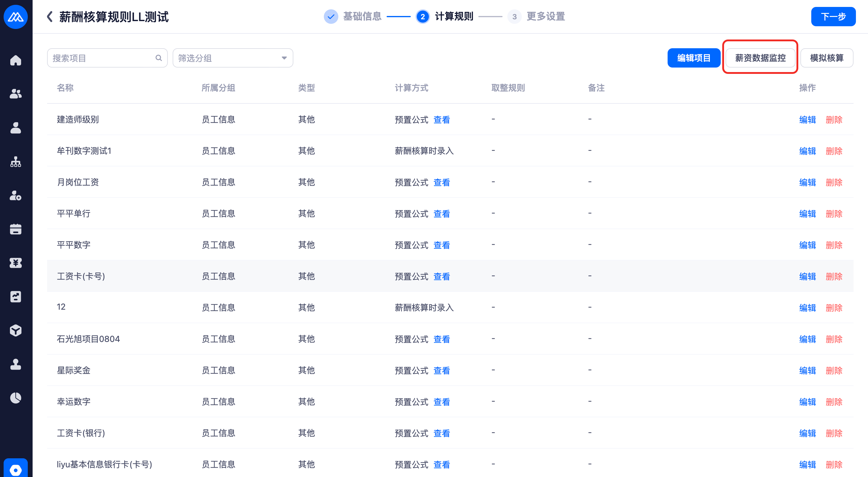Delete the 平平数字 row

click(x=834, y=245)
